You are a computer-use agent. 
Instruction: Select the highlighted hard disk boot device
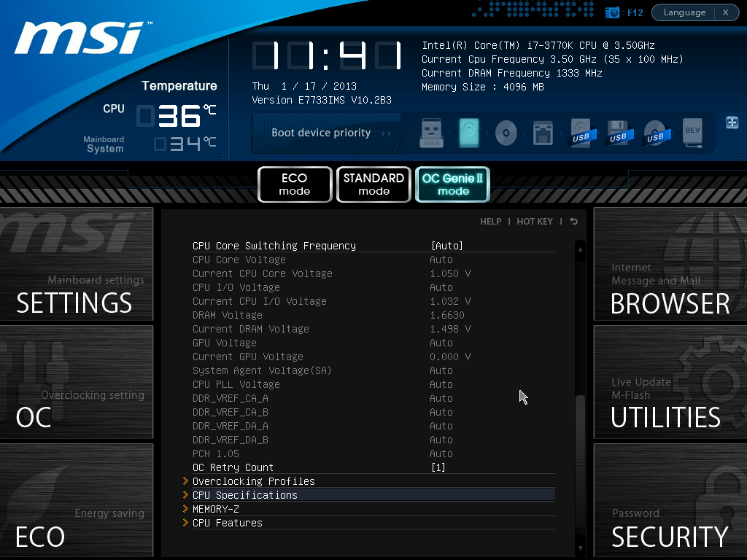click(469, 133)
